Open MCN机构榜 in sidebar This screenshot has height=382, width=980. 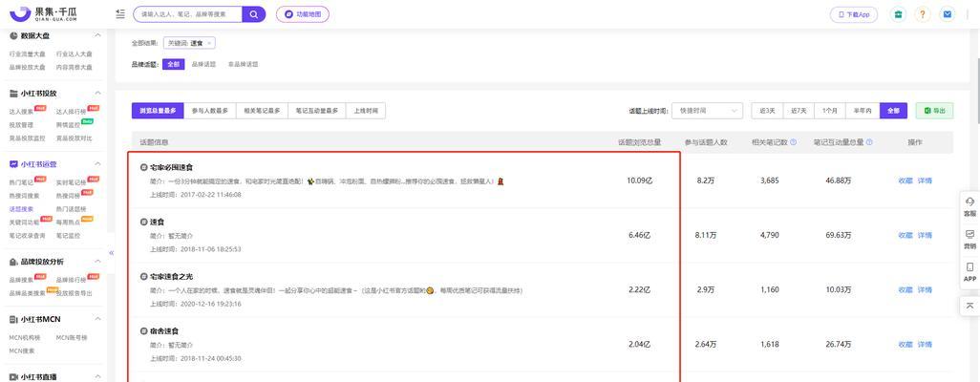(25, 338)
